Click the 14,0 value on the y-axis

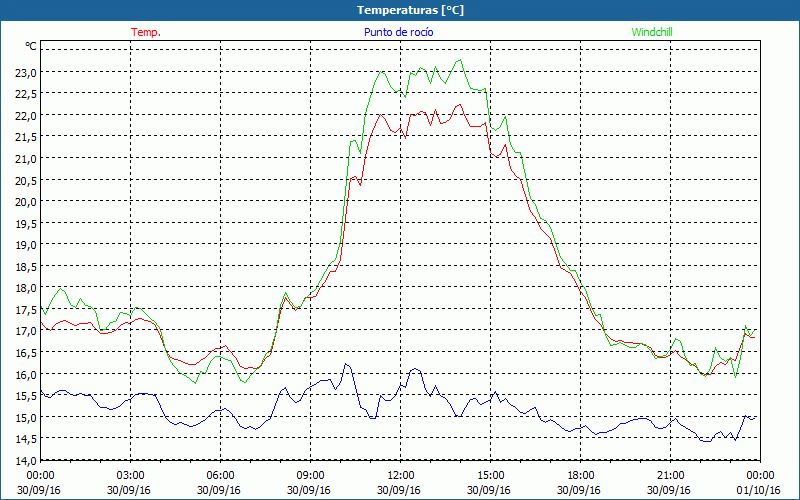(26, 460)
